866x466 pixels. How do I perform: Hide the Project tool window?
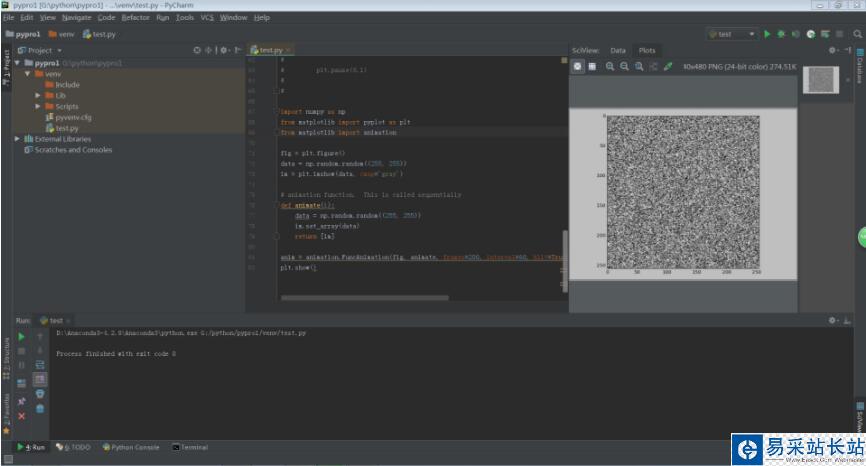click(237, 50)
